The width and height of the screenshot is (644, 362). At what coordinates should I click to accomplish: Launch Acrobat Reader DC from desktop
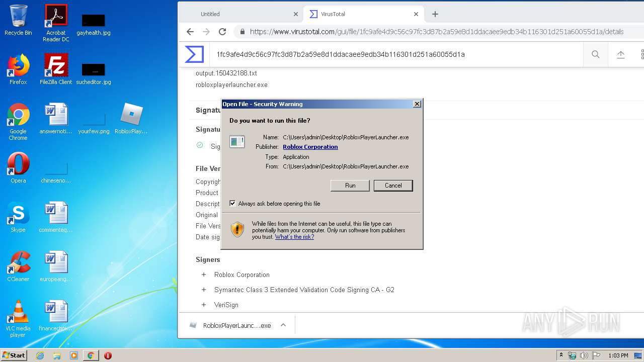click(56, 23)
